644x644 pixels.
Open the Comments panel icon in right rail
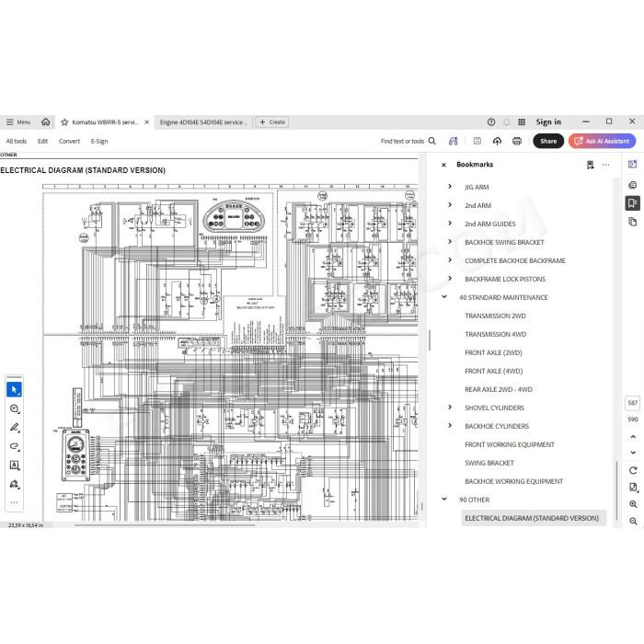[633, 185]
